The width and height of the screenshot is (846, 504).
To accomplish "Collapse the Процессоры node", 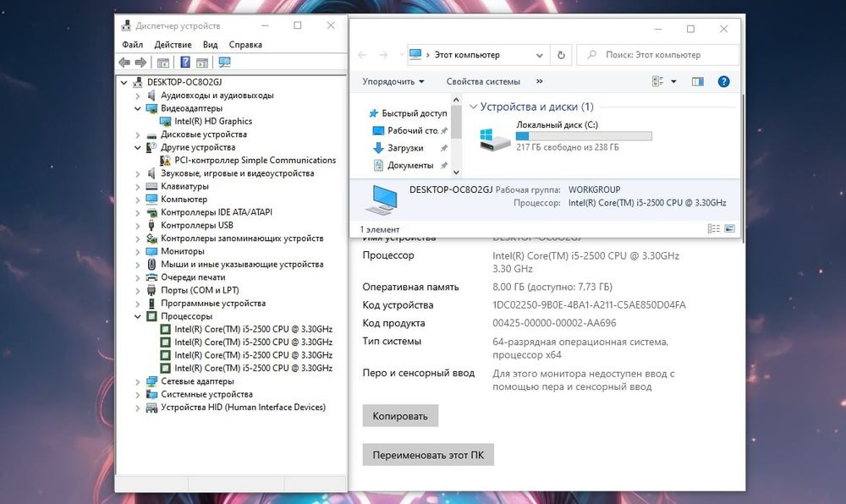I will point(138,316).
